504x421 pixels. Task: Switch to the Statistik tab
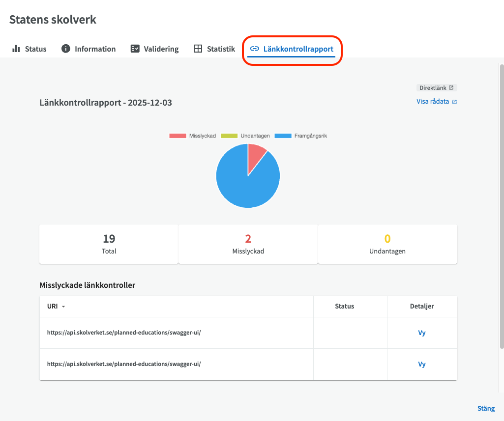[221, 49]
